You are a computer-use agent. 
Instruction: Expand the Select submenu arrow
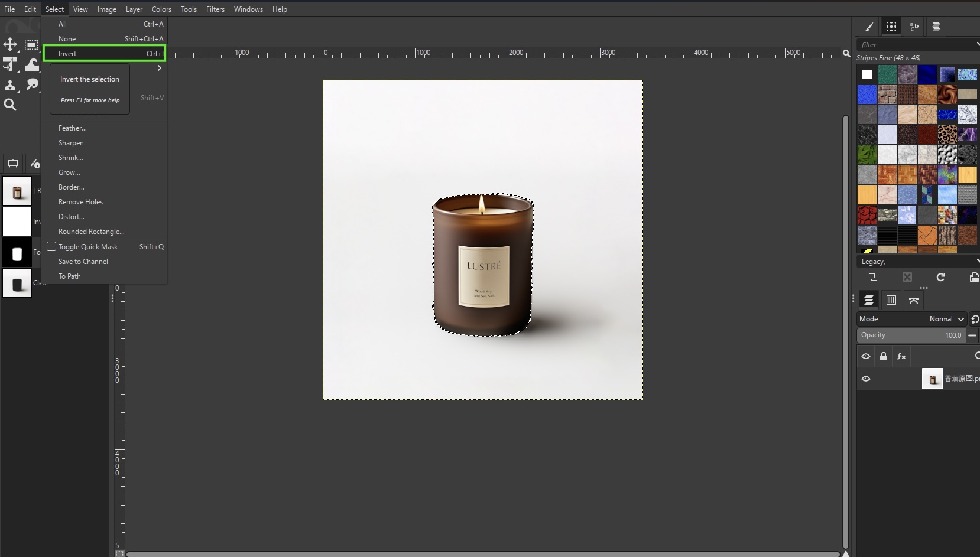pos(159,68)
